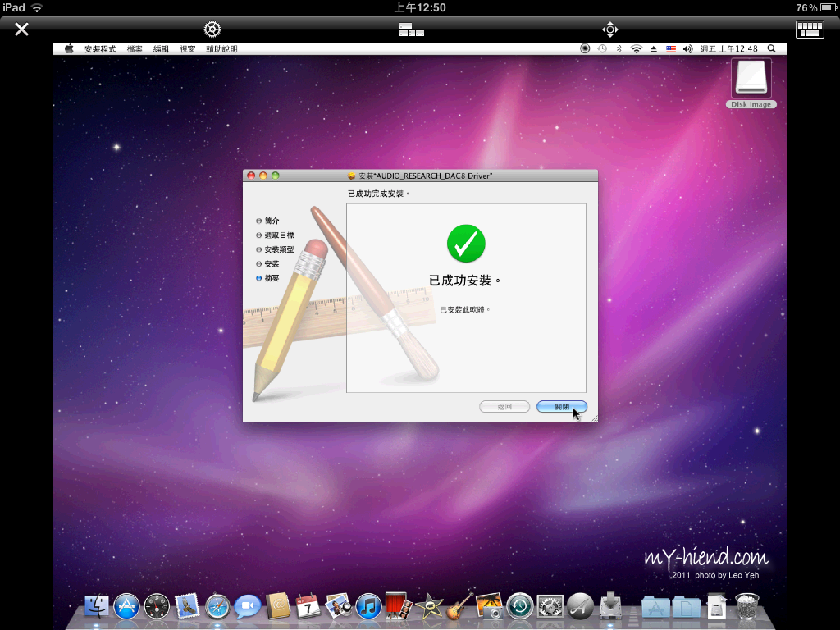Click the 已成功安裝 heading text
The width and height of the screenshot is (840, 630).
(x=465, y=281)
